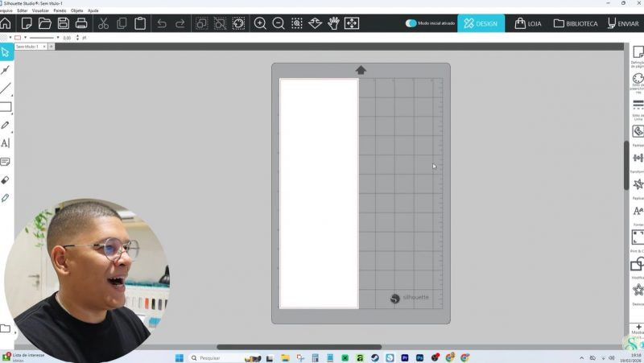
Task: Paste using the clipboard icon
Action: click(x=140, y=23)
